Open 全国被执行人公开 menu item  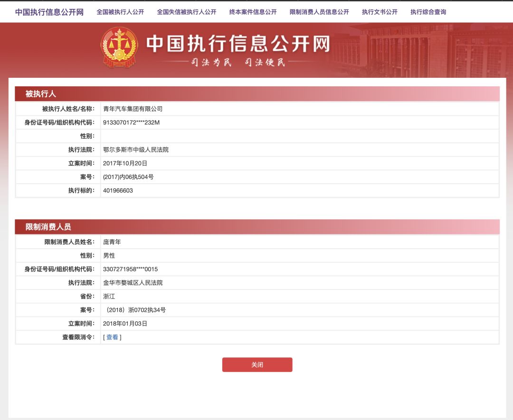point(120,12)
